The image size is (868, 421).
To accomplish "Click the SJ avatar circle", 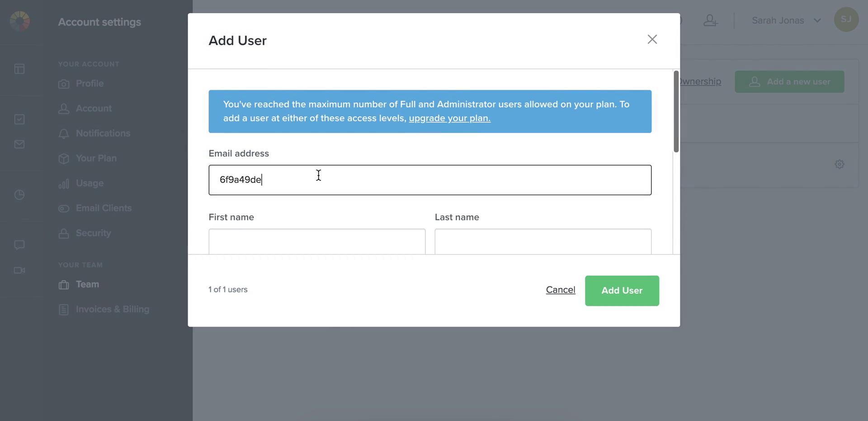I will click(846, 20).
